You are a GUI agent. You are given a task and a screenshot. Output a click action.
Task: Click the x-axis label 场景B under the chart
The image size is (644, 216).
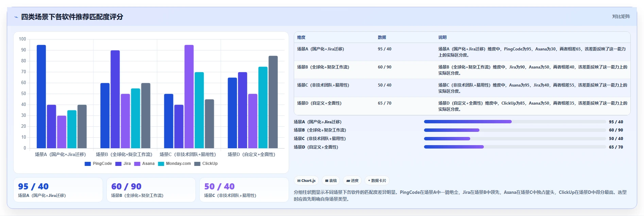(x=124, y=155)
